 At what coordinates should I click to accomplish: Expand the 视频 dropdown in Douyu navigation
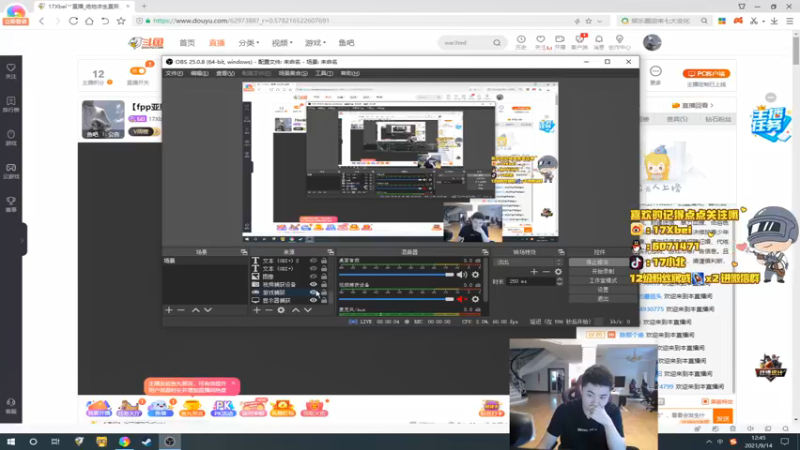pos(282,43)
